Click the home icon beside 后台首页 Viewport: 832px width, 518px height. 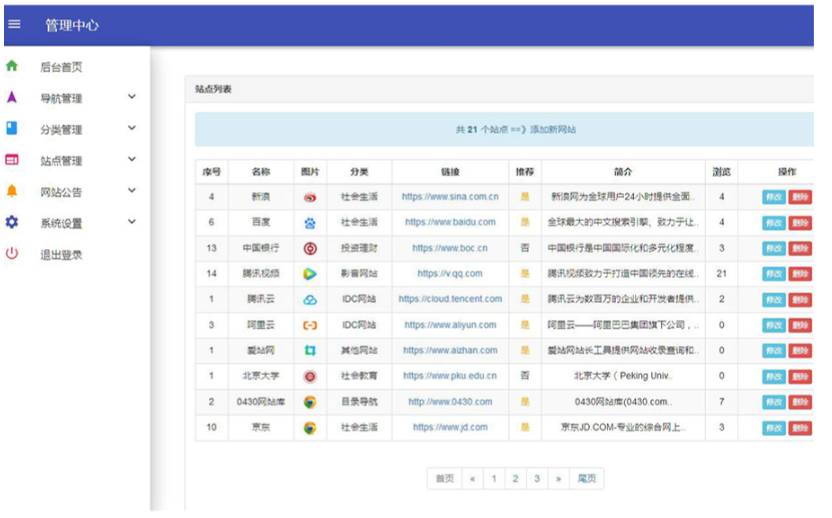pos(12,67)
